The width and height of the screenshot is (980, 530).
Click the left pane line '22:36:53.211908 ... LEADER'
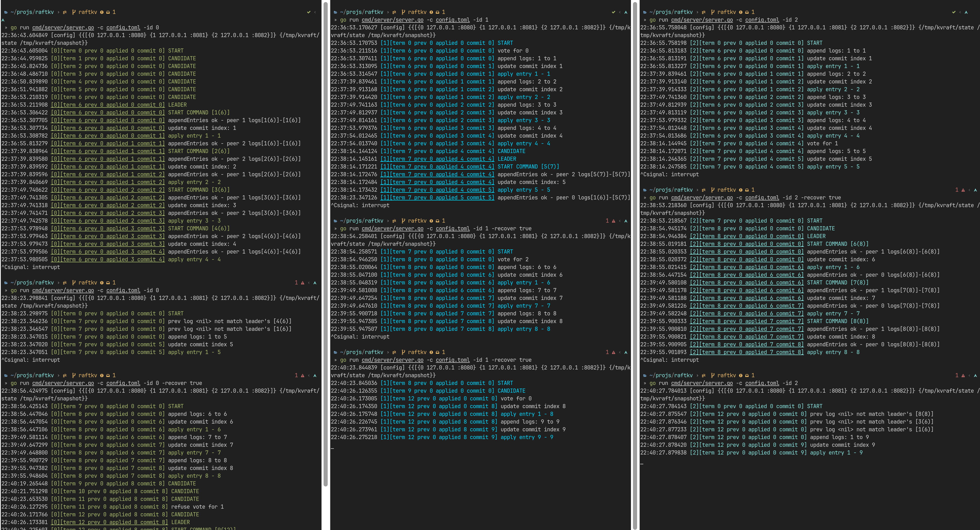tap(94, 105)
